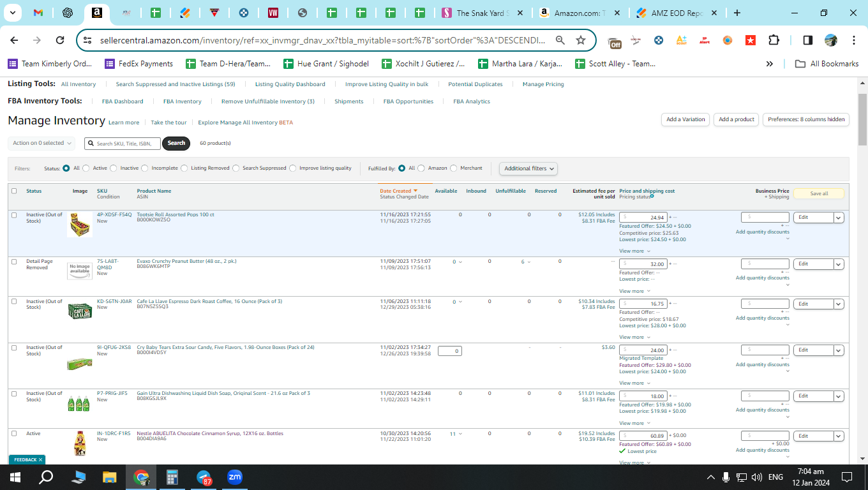868x490 pixels.
Task: Click the extension icon labeled Off
Action: [x=615, y=41]
